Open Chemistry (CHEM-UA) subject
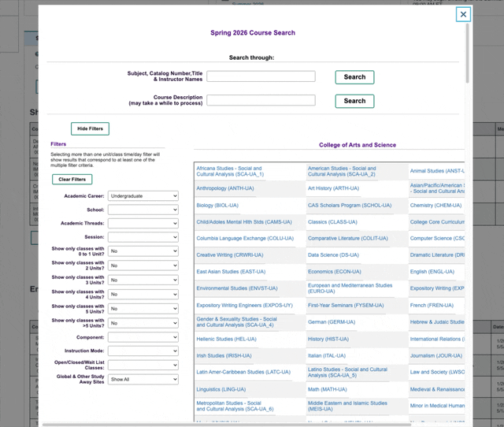The width and height of the screenshot is (504, 427). [x=435, y=205]
